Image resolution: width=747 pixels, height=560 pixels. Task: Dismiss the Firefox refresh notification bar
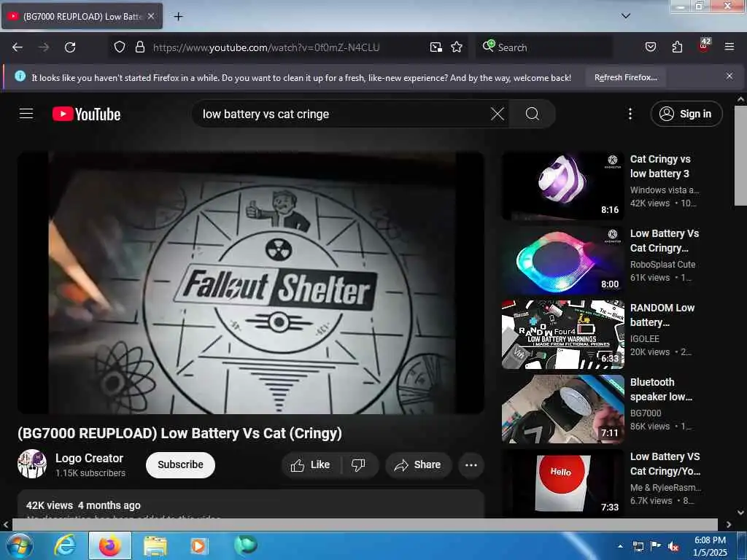click(729, 76)
